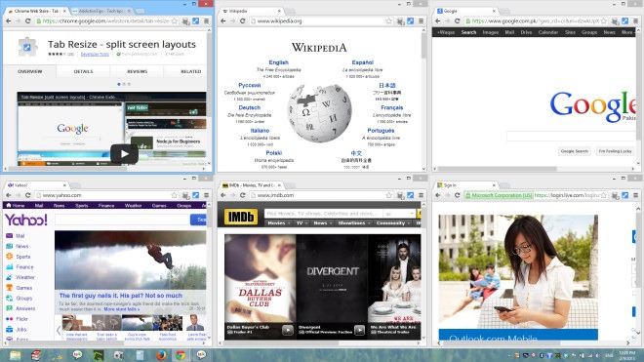The image size is (644, 362).
Task: Click in the Yahoo search field
Action: [x=122, y=220]
